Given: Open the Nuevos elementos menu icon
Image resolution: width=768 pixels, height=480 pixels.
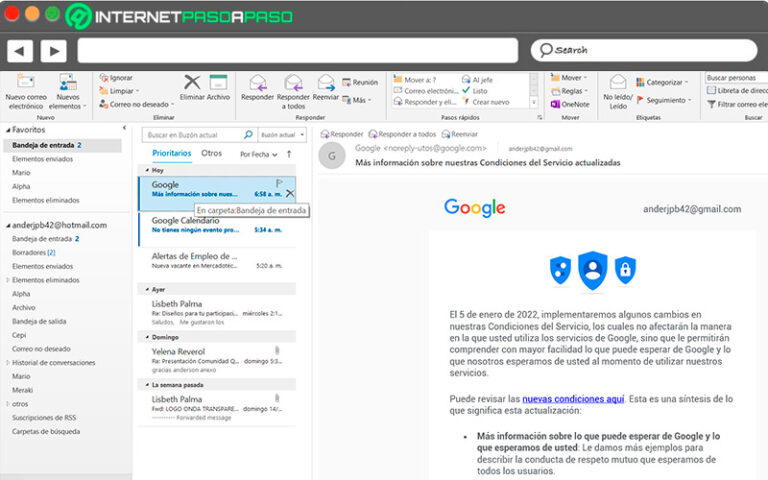Looking at the screenshot, I should point(68,81).
